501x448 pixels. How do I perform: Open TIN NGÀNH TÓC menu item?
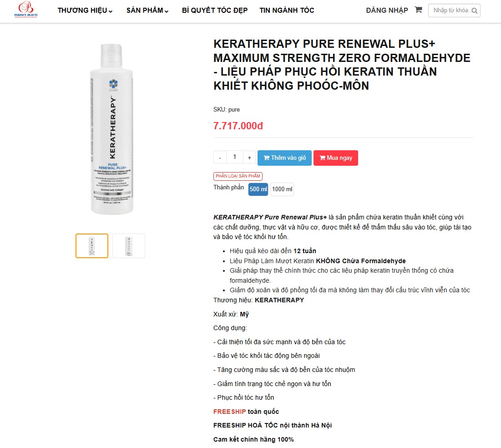pyautogui.click(x=287, y=10)
